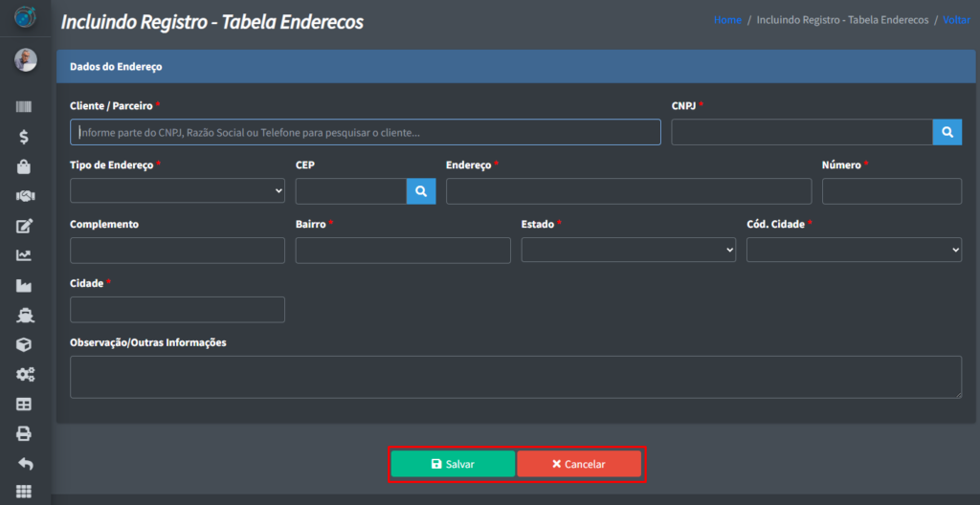Open the dollar sign finance menu
The width and height of the screenshot is (980, 505).
(x=25, y=137)
